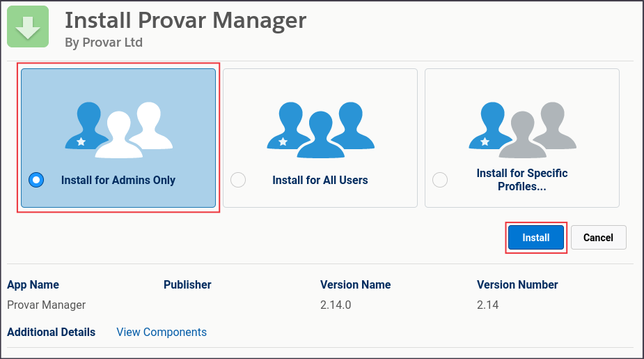Click the By Provar Ltd subtitle

pos(104,43)
